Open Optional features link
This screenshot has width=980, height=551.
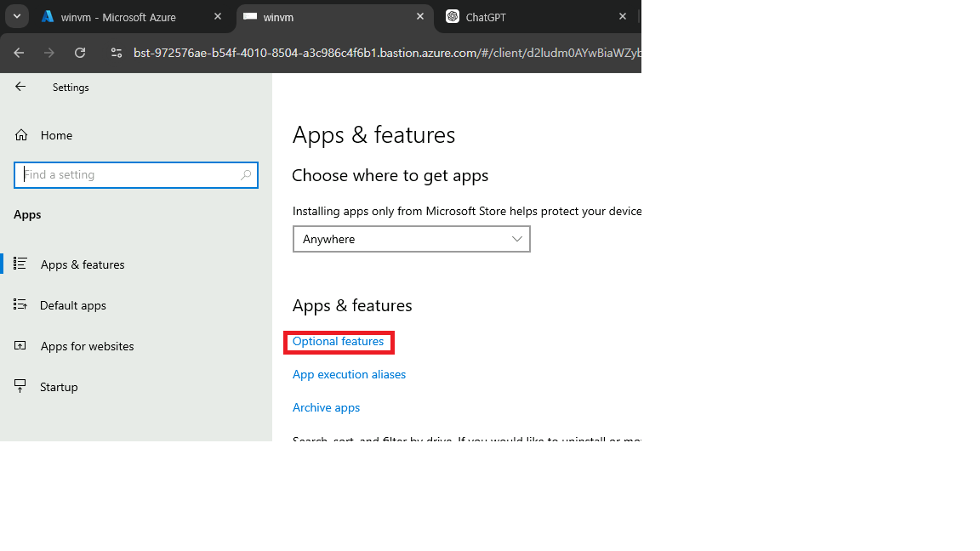click(338, 342)
